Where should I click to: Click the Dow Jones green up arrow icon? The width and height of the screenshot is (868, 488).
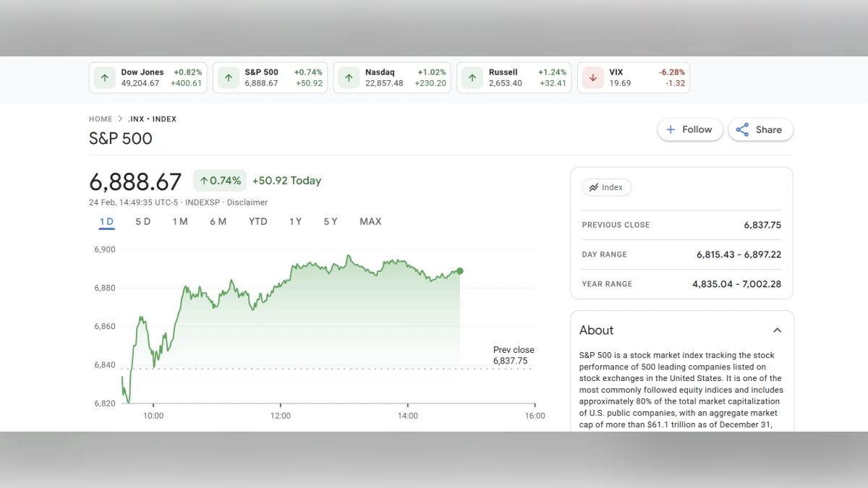[x=104, y=77]
